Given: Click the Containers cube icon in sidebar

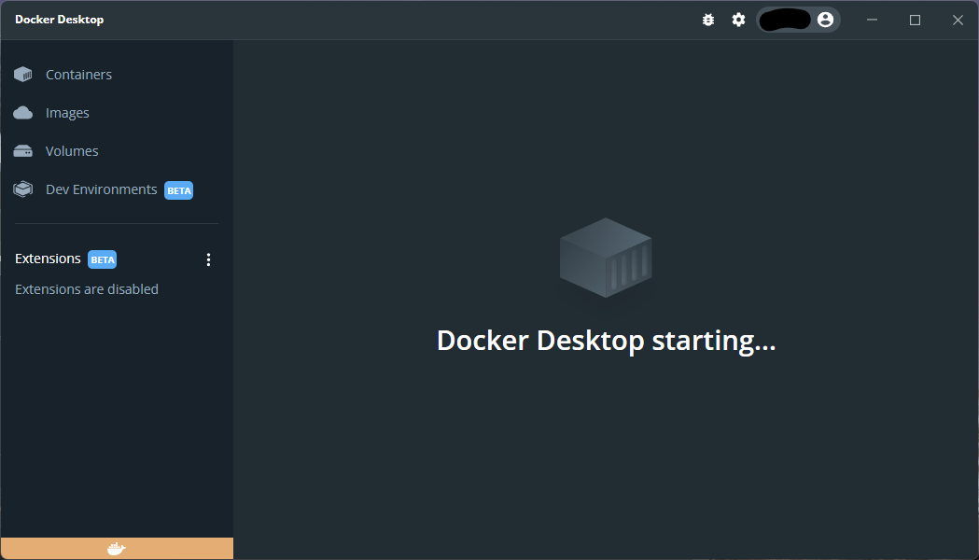Looking at the screenshot, I should (23, 75).
